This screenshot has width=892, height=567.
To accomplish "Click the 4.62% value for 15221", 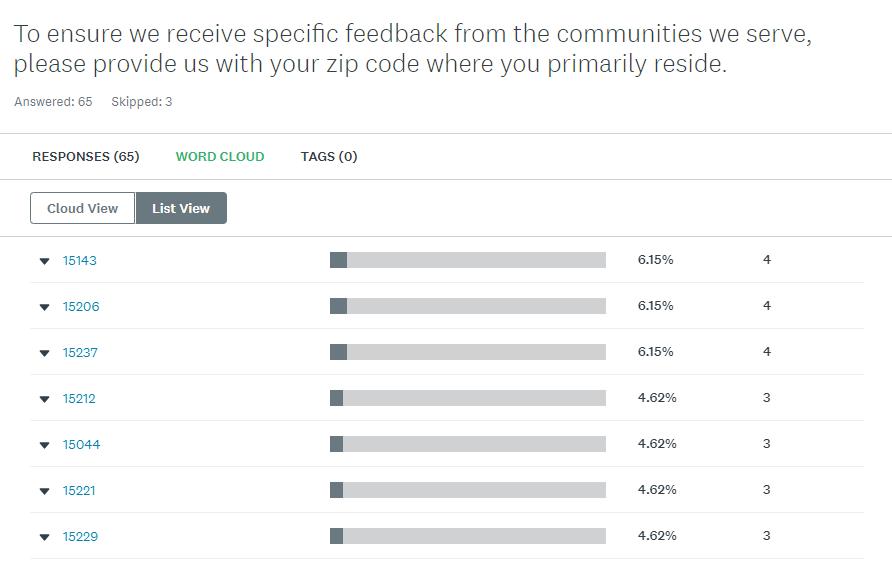I will click(x=657, y=490).
